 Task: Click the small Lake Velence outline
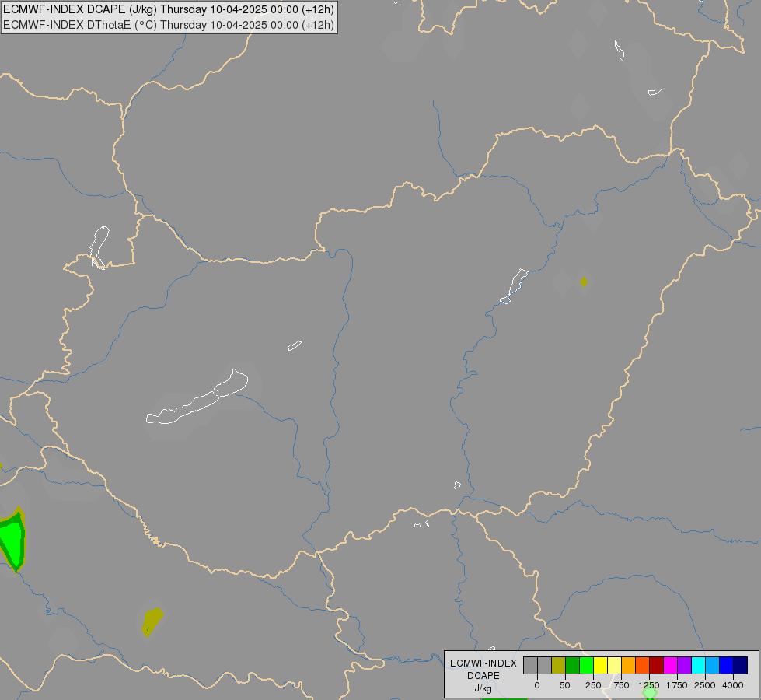294,346
